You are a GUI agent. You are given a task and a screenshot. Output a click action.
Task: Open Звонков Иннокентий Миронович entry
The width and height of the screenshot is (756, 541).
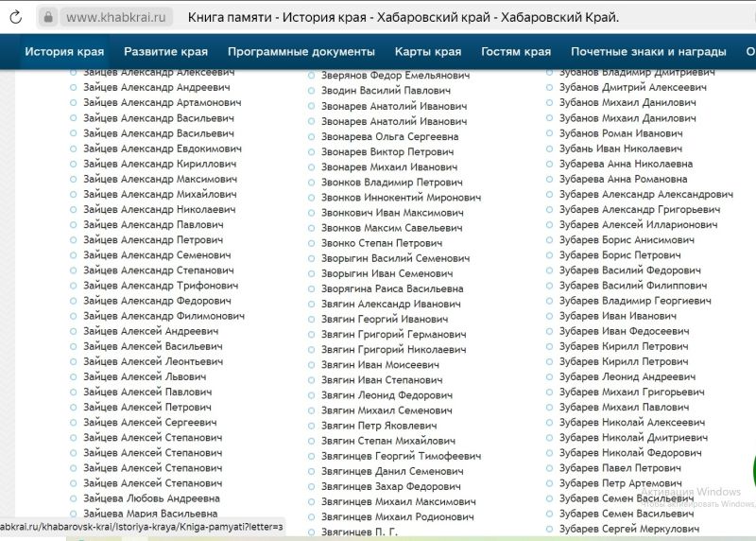(x=401, y=198)
